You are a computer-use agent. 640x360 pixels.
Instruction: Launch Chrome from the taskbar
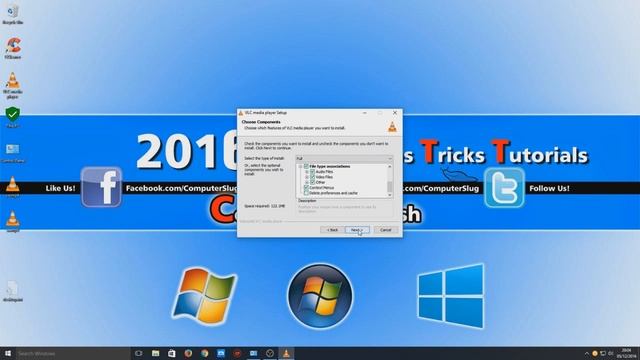point(204,353)
